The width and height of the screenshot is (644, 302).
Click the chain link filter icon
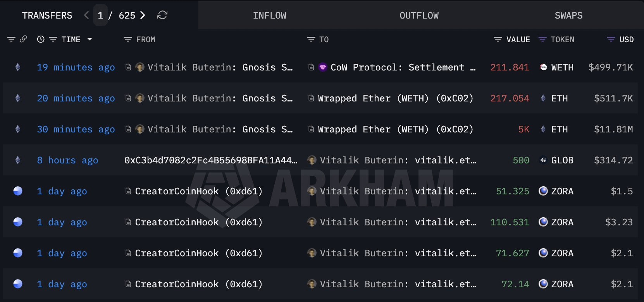[x=23, y=39]
